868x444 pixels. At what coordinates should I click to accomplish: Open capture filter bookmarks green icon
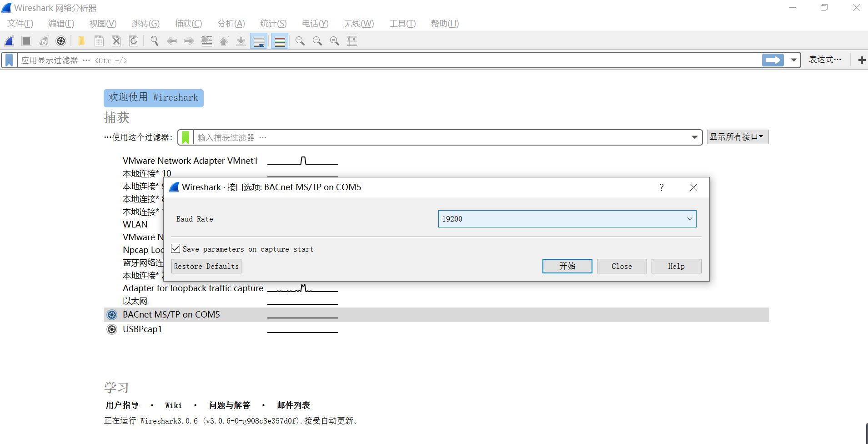[x=186, y=137]
